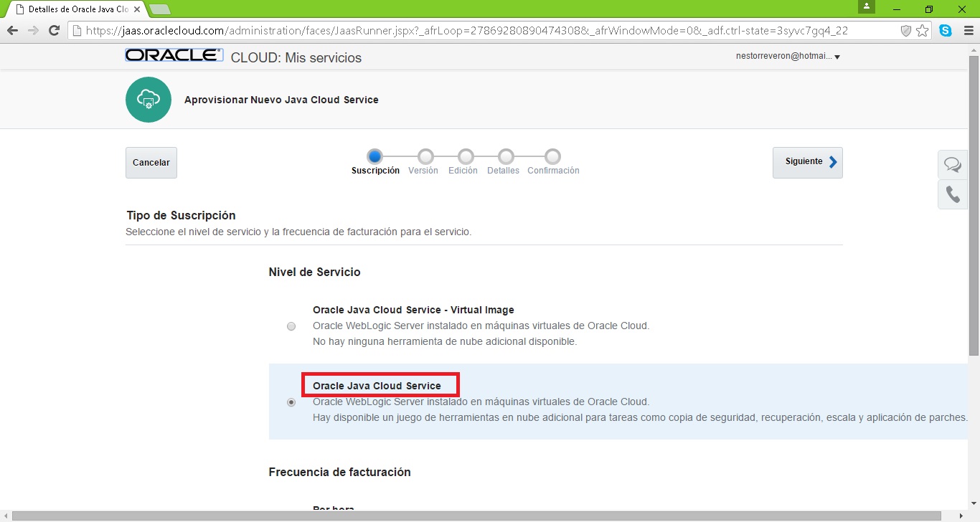This screenshot has height=522, width=980.
Task: Click the green Java Cloud Service icon
Action: pyautogui.click(x=149, y=100)
